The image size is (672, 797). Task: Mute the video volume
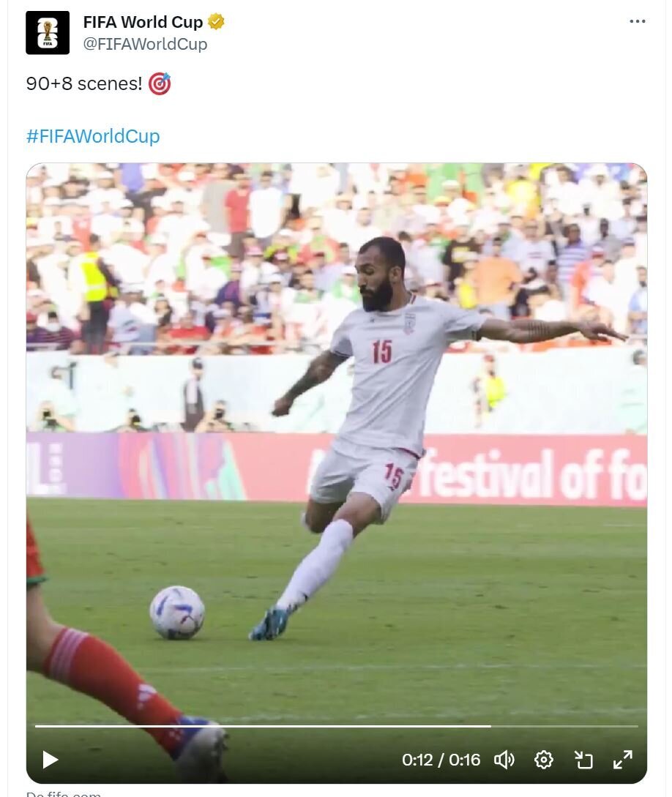point(504,760)
